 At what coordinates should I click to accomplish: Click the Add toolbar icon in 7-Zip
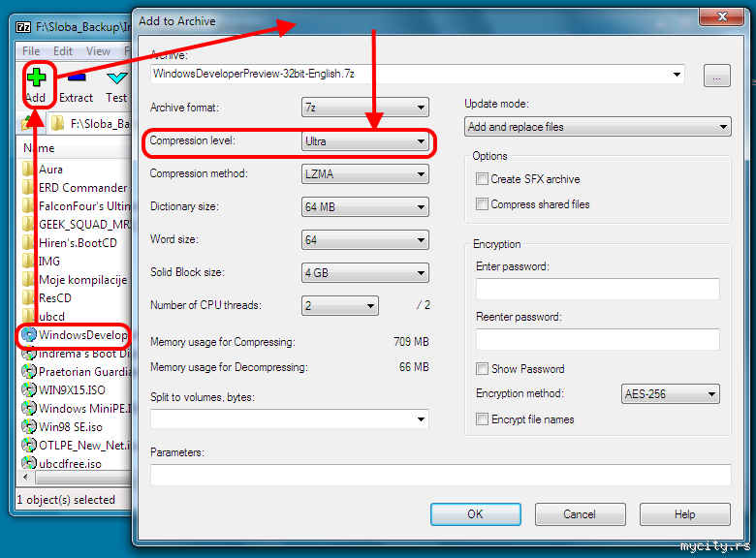(36, 77)
